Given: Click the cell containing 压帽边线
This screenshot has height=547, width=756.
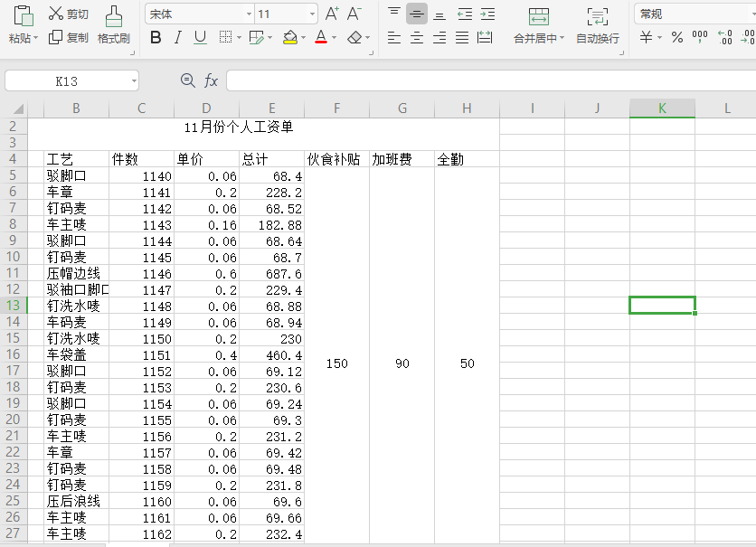Looking at the screenshot, I should point(76,273).
